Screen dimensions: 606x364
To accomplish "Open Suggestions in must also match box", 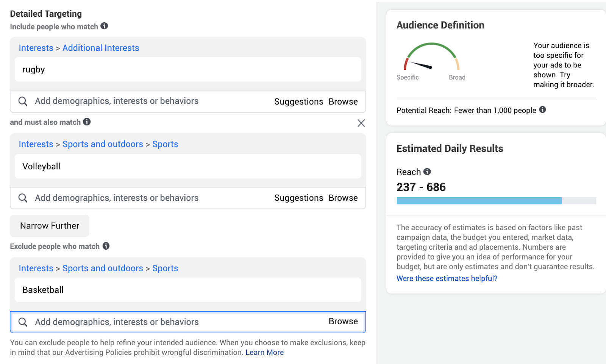I will coord(298,198).
